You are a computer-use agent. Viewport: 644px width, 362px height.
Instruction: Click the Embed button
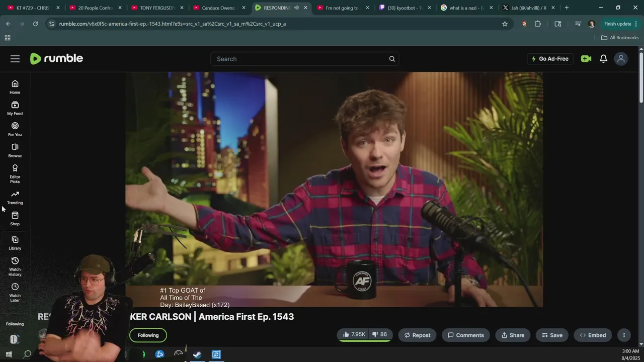pos(593,335)
